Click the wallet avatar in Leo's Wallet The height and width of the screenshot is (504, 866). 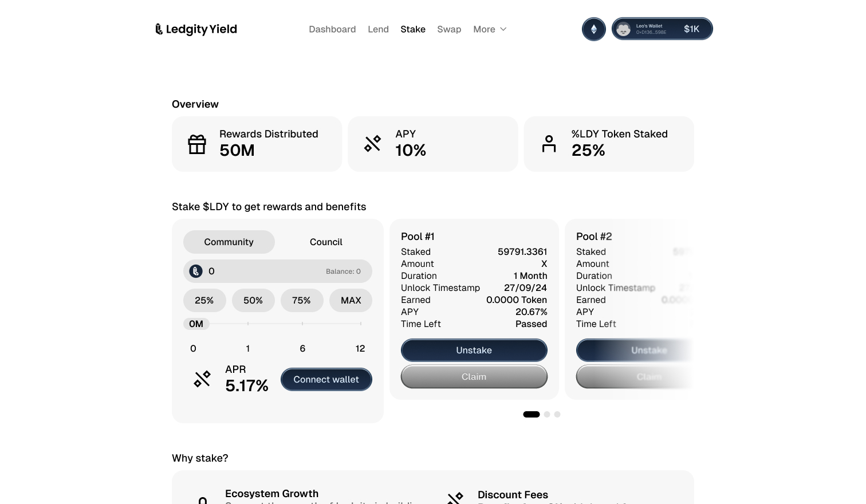coord(624,29)
